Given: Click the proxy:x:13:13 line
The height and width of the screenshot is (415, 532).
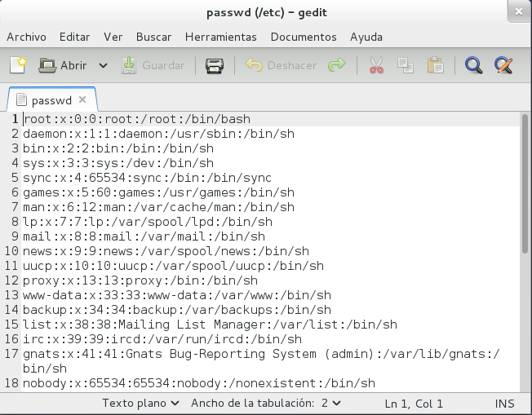Looking at the screenshot, I should click(140, 280).
